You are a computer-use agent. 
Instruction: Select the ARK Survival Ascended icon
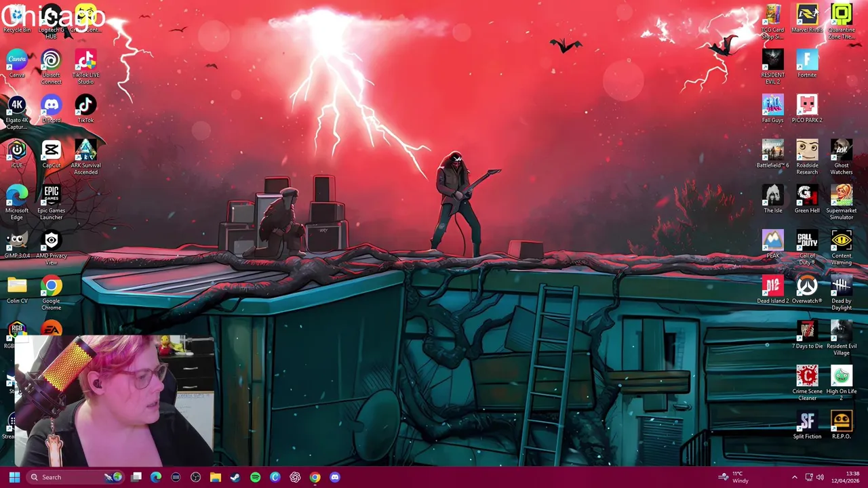85,157
